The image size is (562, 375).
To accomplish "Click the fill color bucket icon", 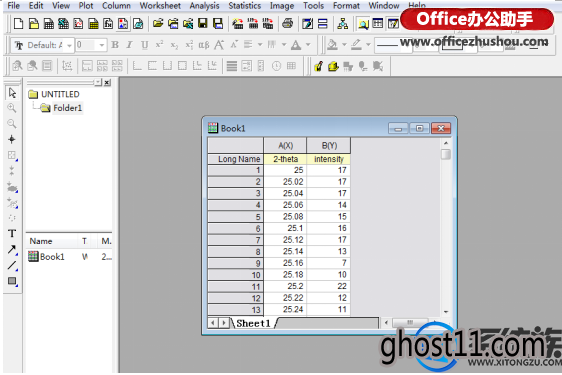I will coord(332,45).
